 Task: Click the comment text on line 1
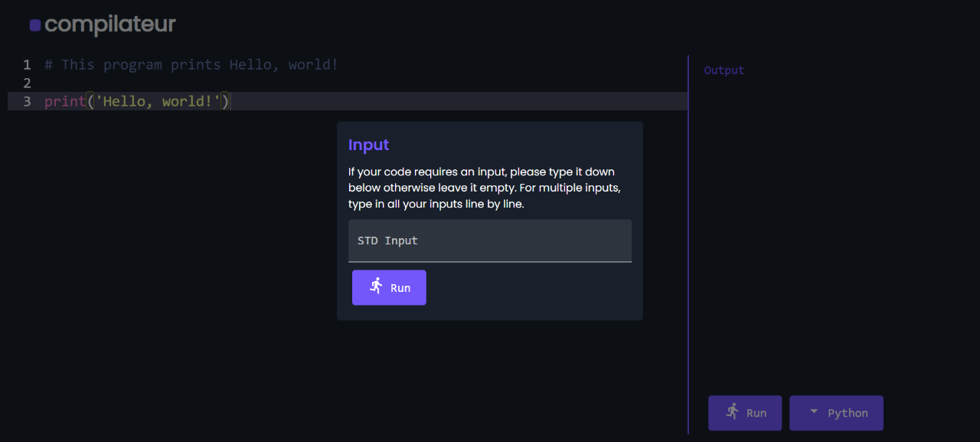tap(191, 64)
